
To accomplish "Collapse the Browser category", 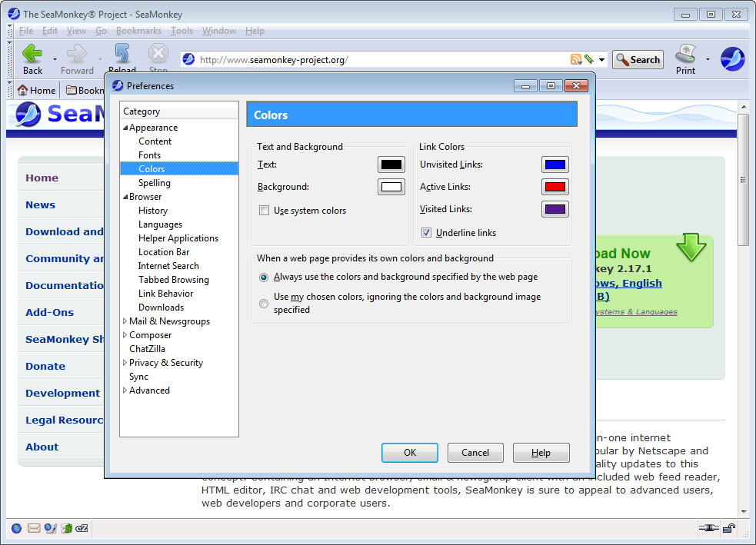I will point(125,197).
